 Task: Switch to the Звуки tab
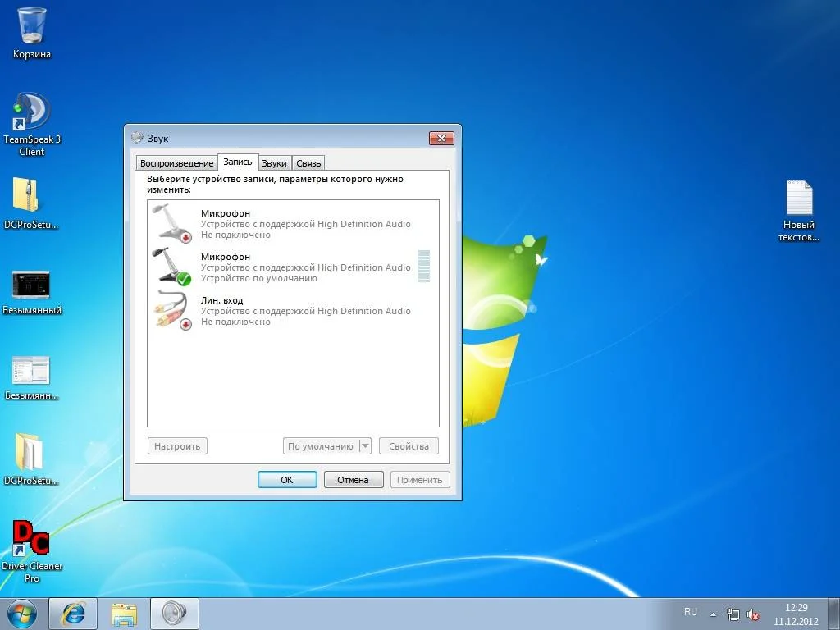[274, 163]
